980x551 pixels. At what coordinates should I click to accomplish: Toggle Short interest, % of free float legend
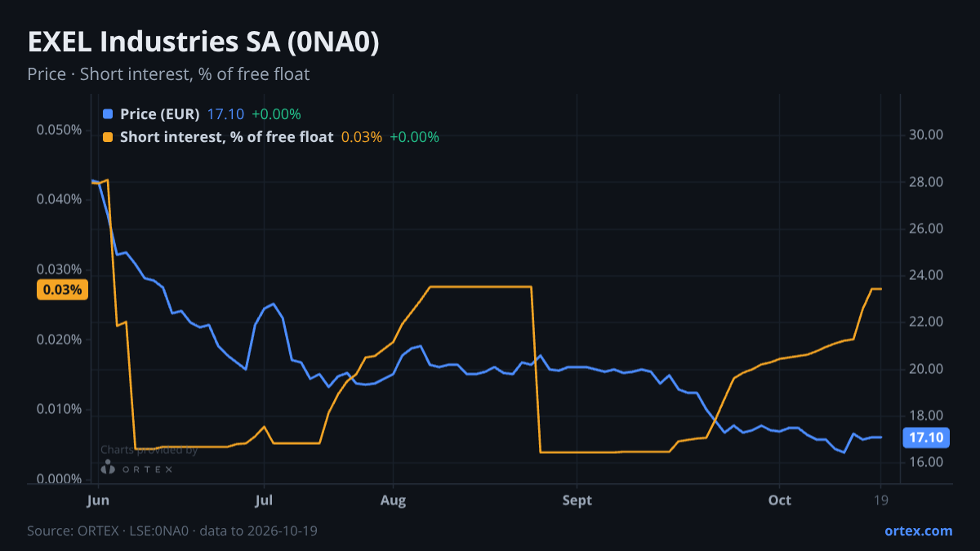click(226, 137)
